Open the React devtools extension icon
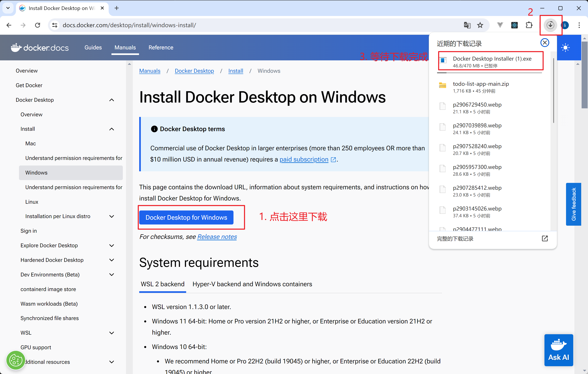Image resolution: width=588 pixels, height=374 pixels. click(514, 25)
